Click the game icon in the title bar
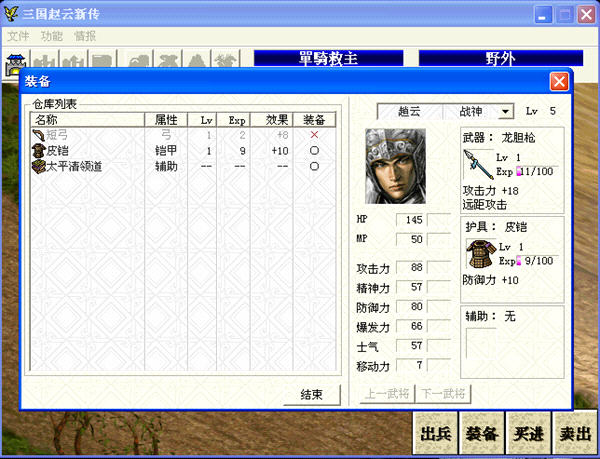Viewport: 600px width, 459px height. click(10, 14)
